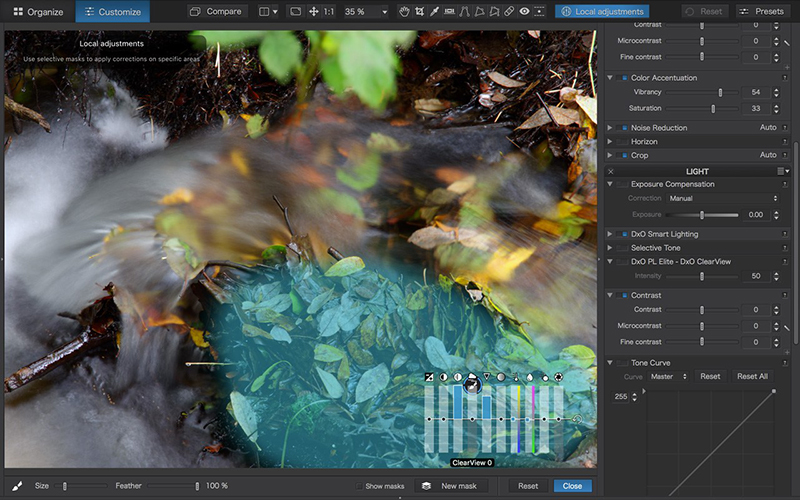Switch to the Organize tab
The image size is (800, 500).
38,11
